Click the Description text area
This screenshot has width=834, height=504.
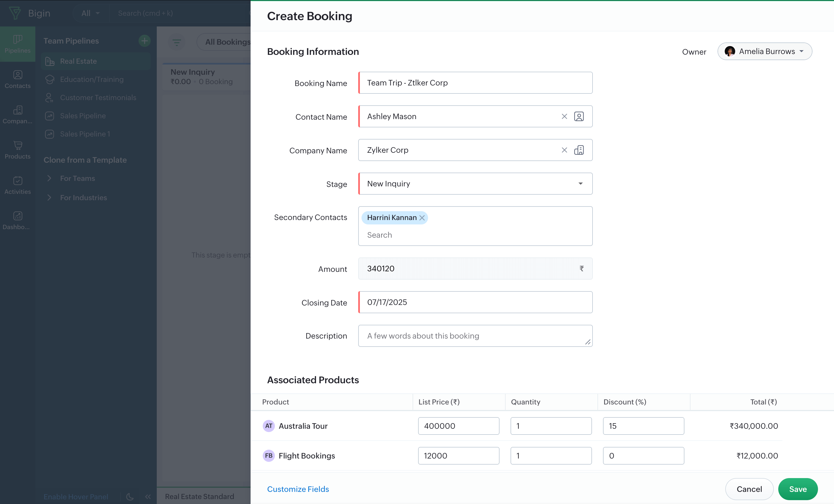pyautogui.click(x=475, y=336)
